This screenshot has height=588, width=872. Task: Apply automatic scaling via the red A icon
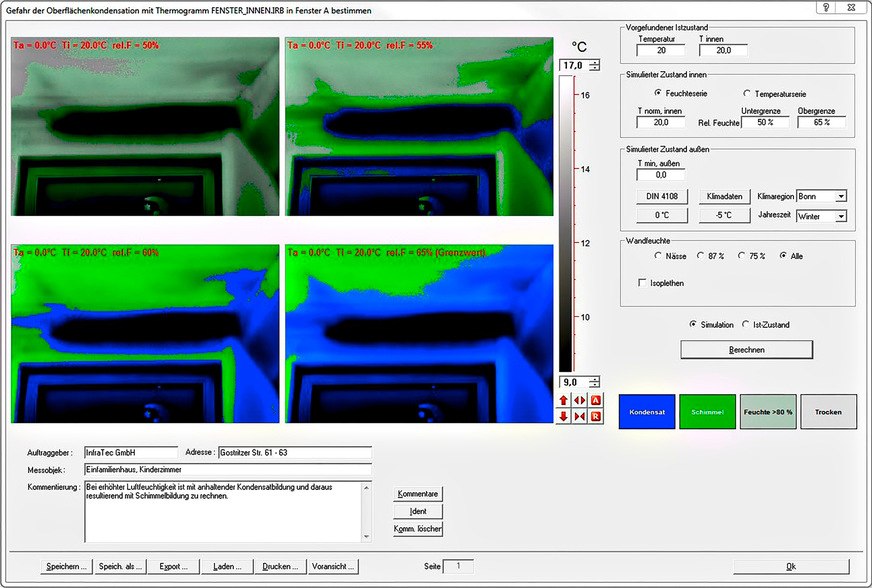pyautogui.click(x=594, y=400)
